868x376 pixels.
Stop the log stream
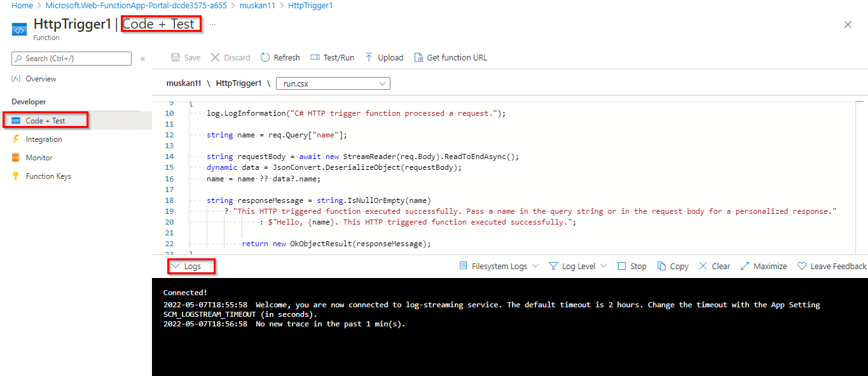632,267
